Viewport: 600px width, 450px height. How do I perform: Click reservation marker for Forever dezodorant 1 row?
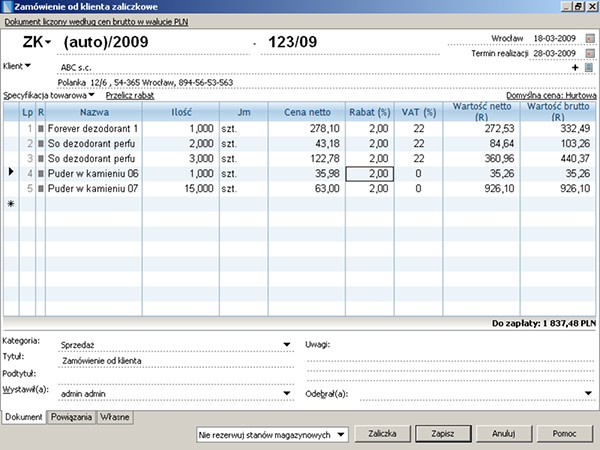[41, 129]
